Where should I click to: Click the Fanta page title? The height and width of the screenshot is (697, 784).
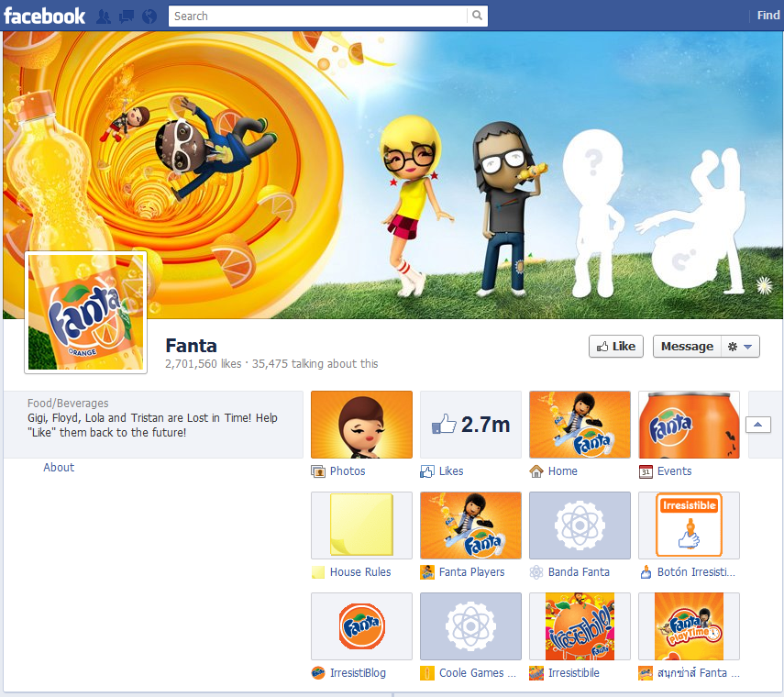coord(191,346)
